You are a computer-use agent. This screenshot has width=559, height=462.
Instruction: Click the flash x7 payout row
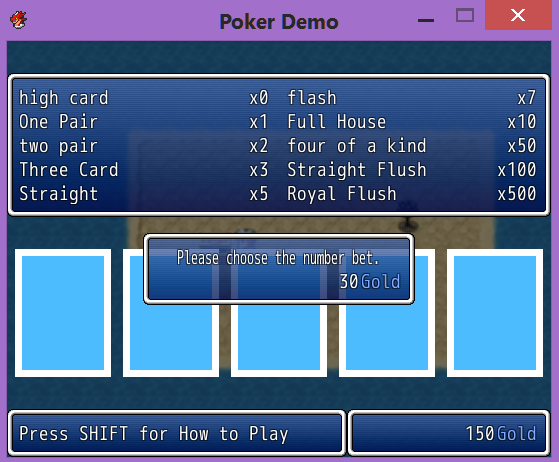coord(412,98)
